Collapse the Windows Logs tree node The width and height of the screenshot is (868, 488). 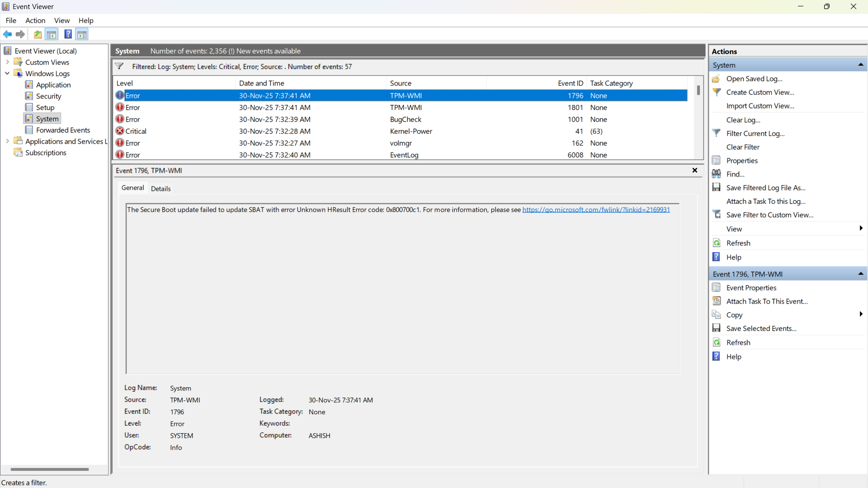7,73
